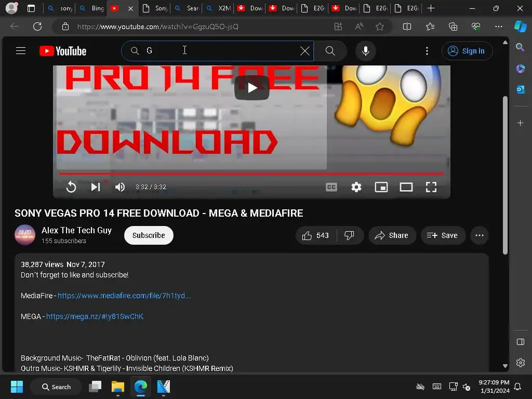
Task: Enable miniplayer mode
Action: click(381, 187)
